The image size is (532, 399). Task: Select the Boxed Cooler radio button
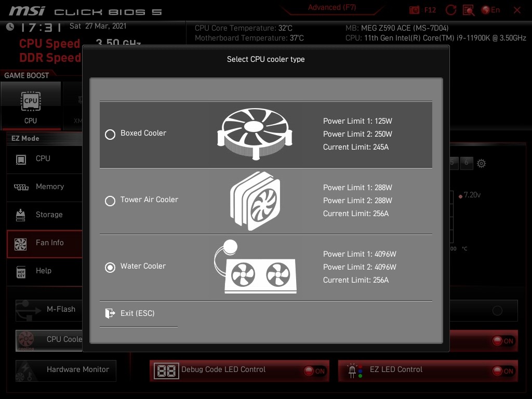pyautogui.click(x=110, y=135)
